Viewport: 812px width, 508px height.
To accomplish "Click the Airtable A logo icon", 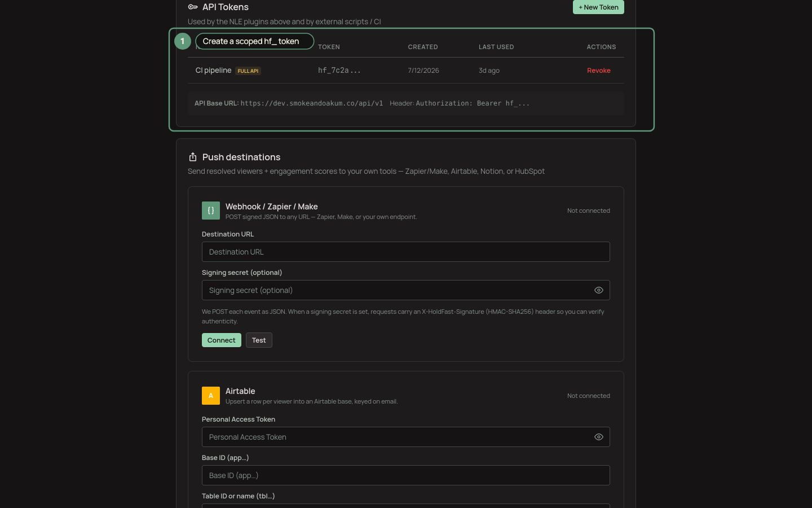I will pyautogui.click(x=211, y=396).
